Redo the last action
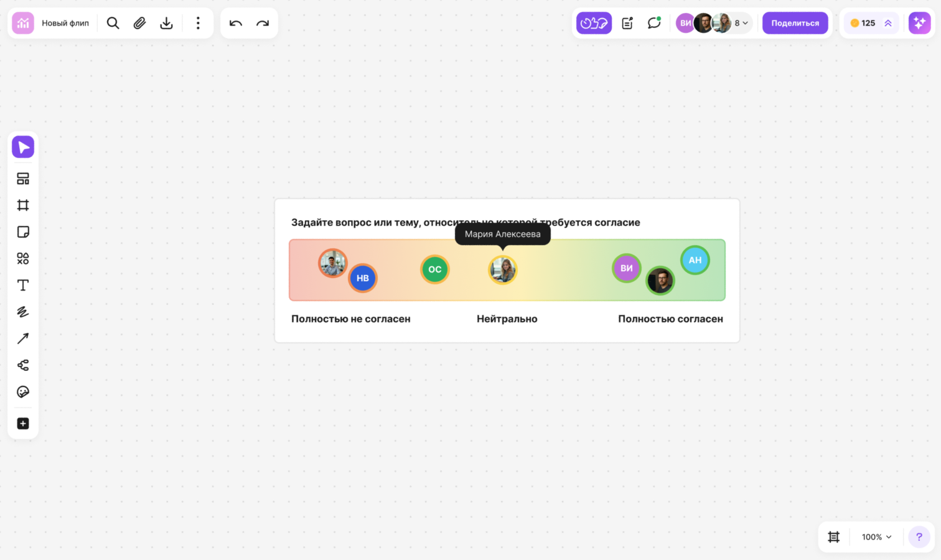Viewport: 941px width, 560px height. coord(263,23)
